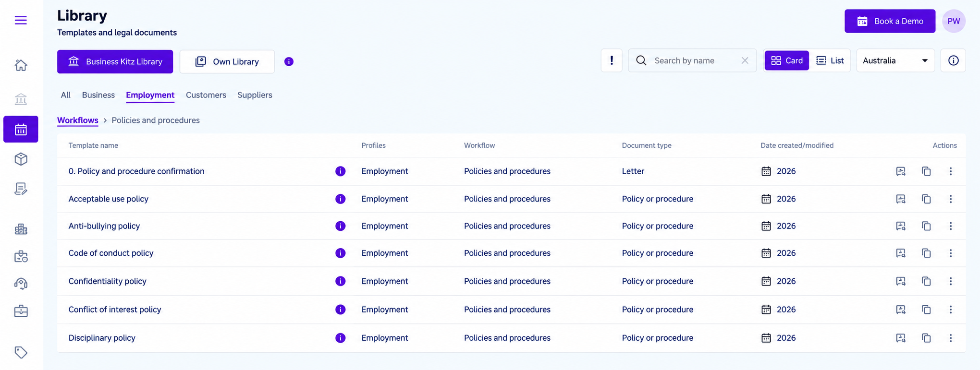
Task: Open the briefcase sidebar icon
Action: click(x=21, y=311)
